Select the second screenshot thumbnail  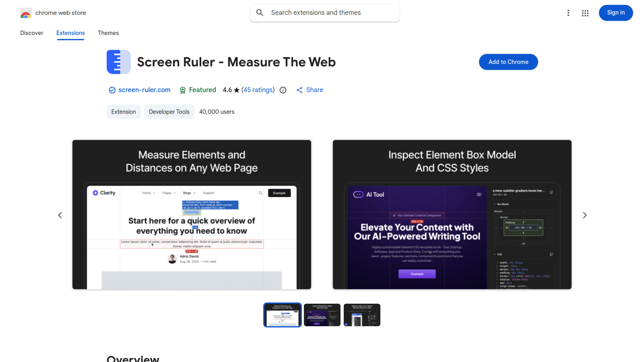click(322, 315)
